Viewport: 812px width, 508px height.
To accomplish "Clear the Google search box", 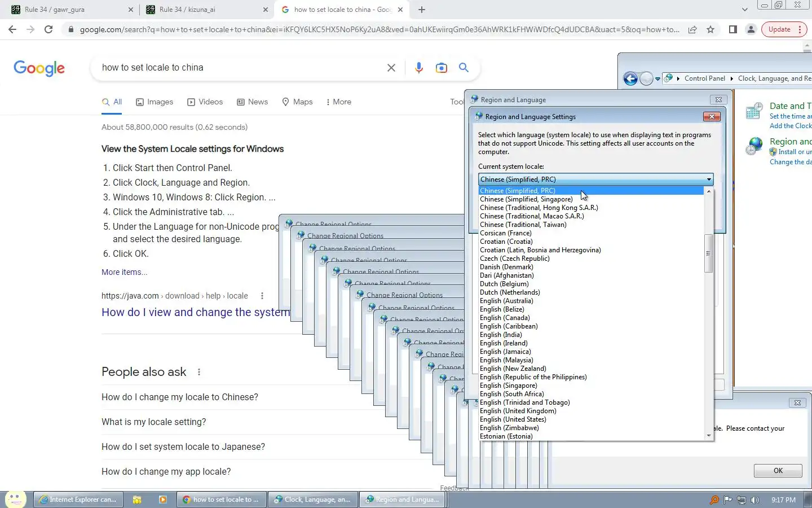I will pos(391,68).
